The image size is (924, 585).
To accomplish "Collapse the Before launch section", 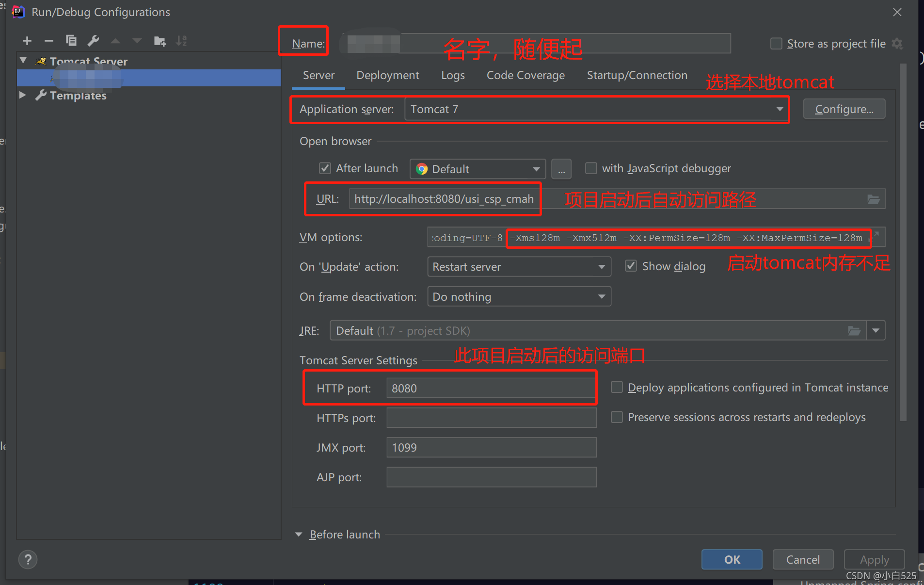I will pos(299,535).
